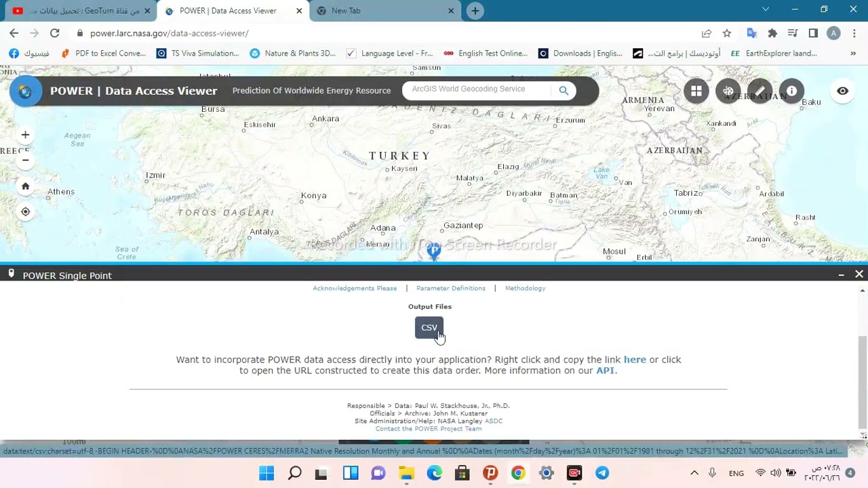Open the layer palette widget icon
Viewport: 868px width, 488px height.
pos(728,91)
